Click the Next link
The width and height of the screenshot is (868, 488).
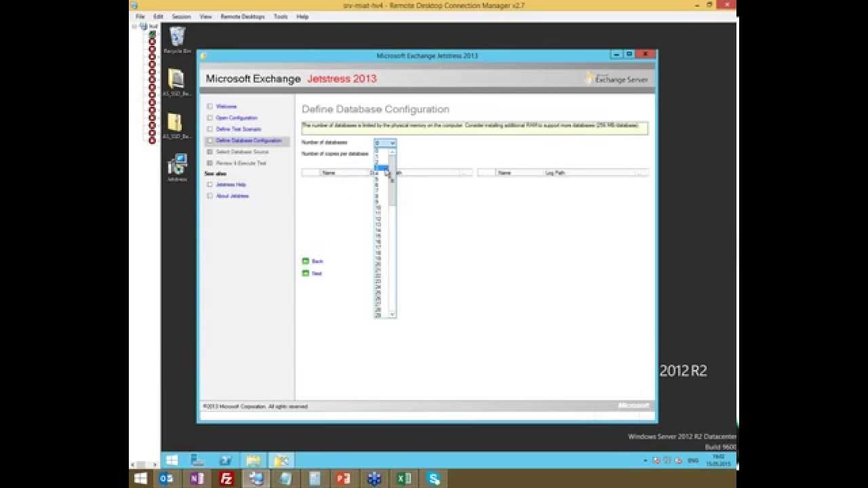[317, 273]
